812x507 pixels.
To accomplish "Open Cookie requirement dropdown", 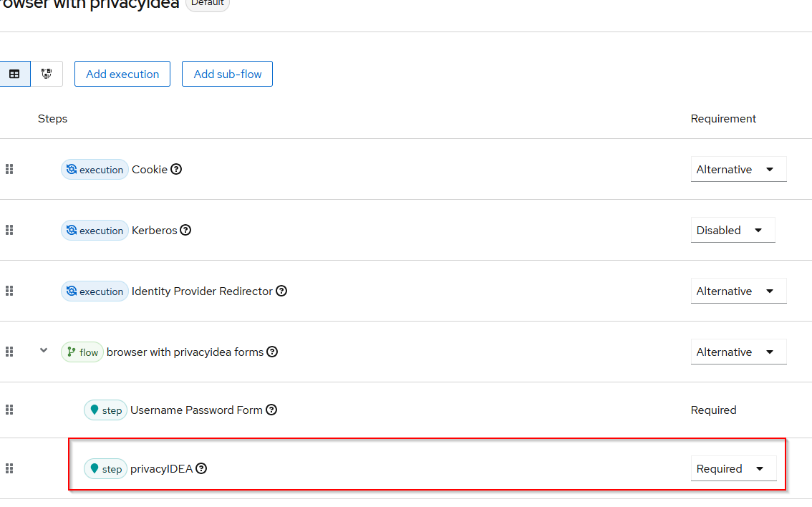I will [x=738, y=170].
